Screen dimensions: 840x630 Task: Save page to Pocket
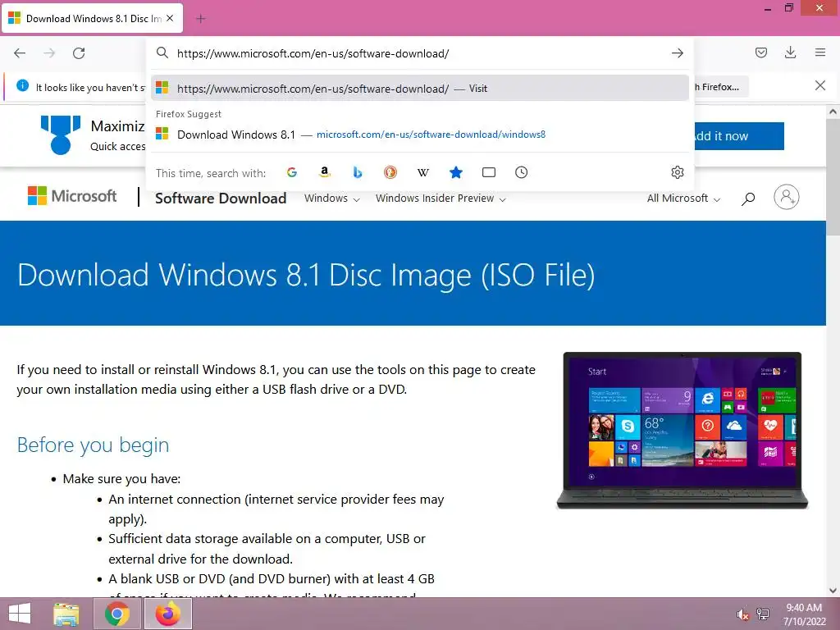coord(760,52)
